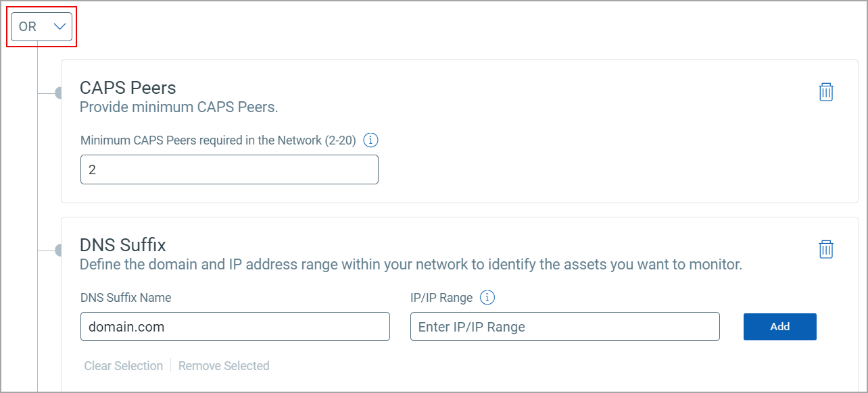This screenshot has width=868, height=393.
Task: Click info icon beside Minimum CAPS Peers label
Action: click(x=370, y=140)
